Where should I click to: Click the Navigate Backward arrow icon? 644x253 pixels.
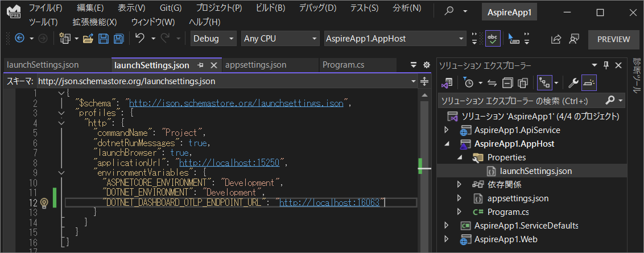click(19, 39)
